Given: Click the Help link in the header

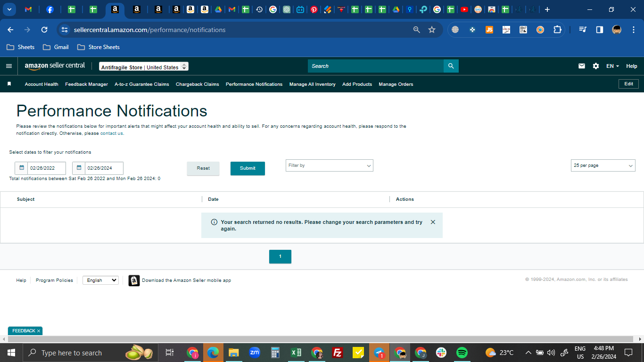Looking at the screenshot, I should point(632,66).
